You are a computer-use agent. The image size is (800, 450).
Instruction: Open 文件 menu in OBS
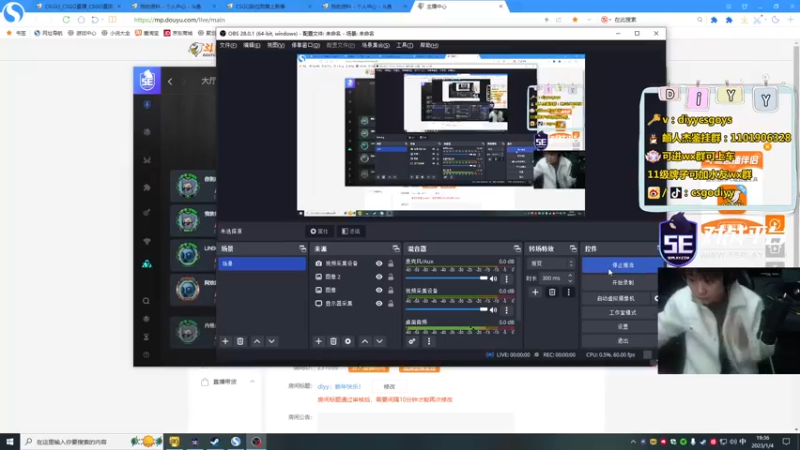[x=228, y=45]
